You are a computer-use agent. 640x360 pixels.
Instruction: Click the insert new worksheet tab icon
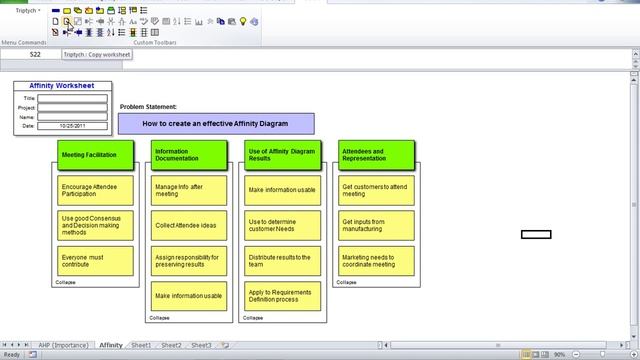[x=225, y=345]
